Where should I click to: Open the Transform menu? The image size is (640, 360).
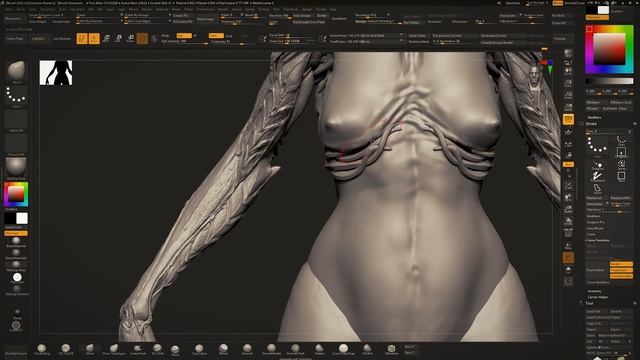pyautogui.click(x=291, y=9)
